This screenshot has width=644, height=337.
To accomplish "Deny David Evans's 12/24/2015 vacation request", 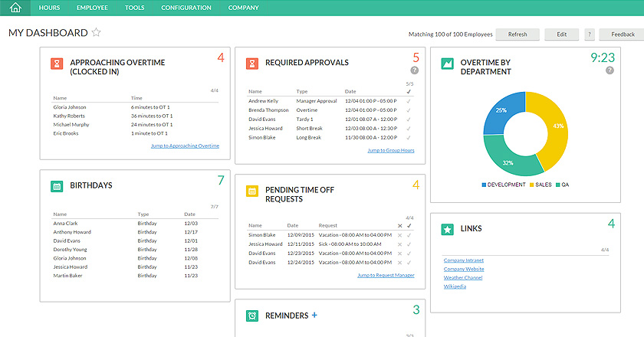I will (399, 262).
